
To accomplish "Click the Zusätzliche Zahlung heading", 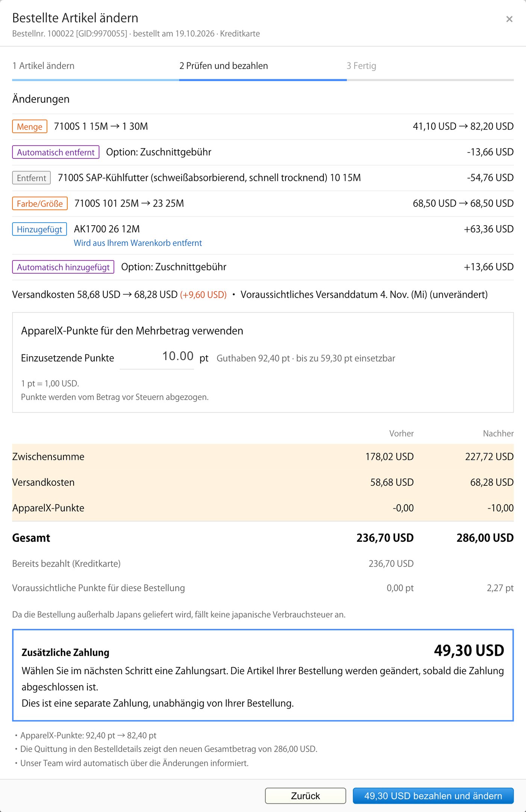I will (65, 652).
